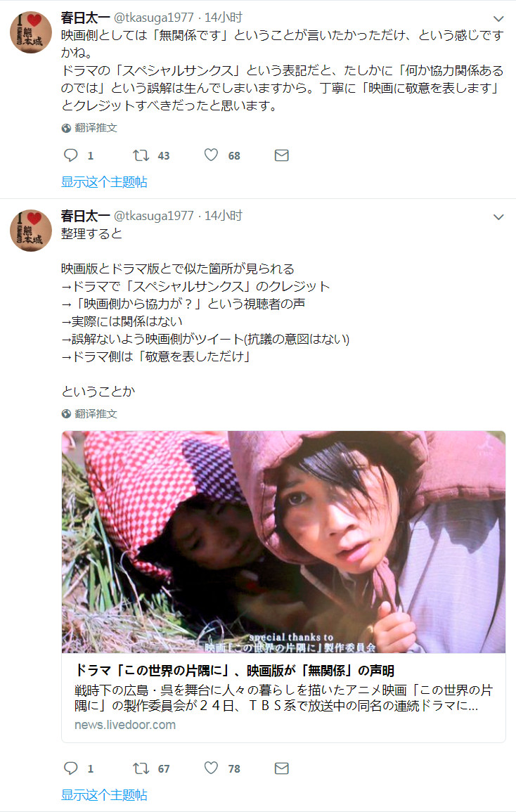Viewport: 516px width, 812px height.
Task: Click the @tkasuga1977 handle on second tweet
Action: coord(154,216)
